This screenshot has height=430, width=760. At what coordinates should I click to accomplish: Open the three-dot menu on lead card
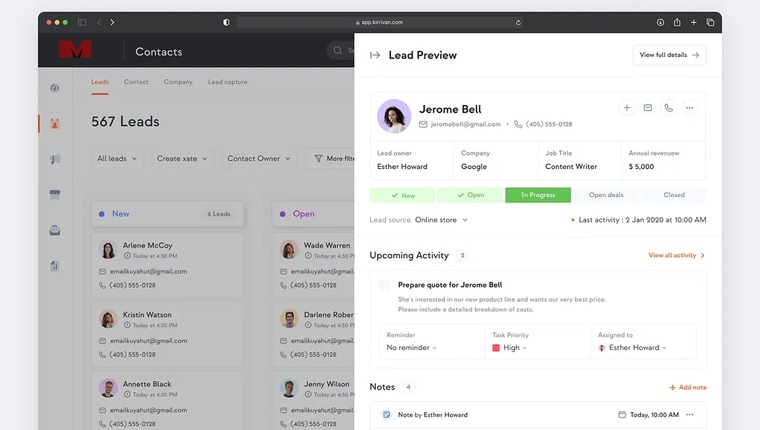pyautogui.click(x=689, y=108)
